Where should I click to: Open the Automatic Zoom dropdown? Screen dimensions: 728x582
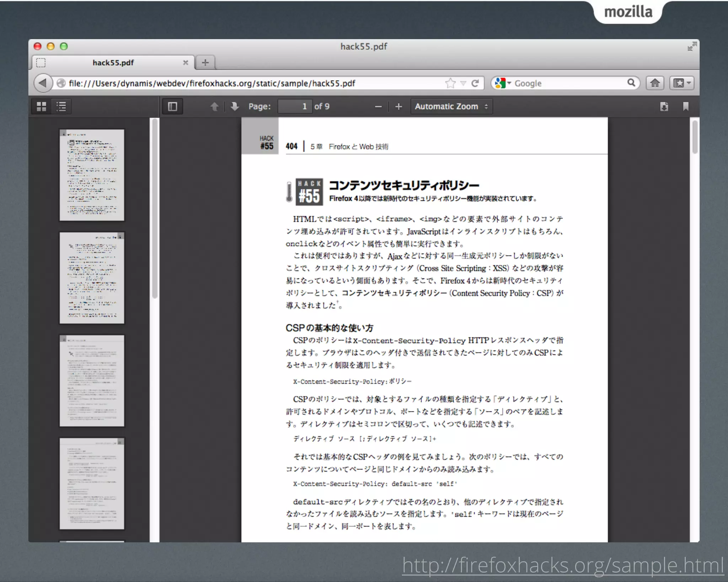tap(451, 106)
